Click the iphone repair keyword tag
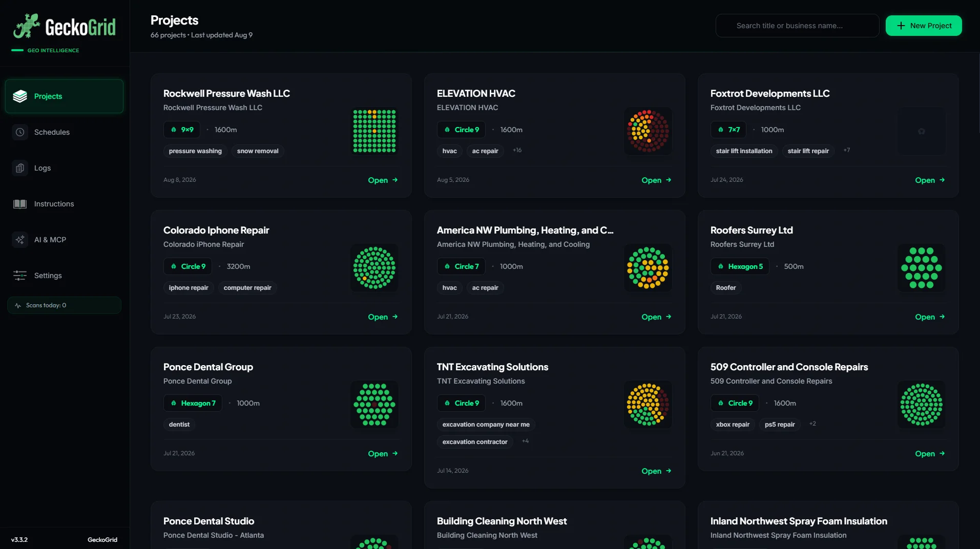 [x=189, y=288]
